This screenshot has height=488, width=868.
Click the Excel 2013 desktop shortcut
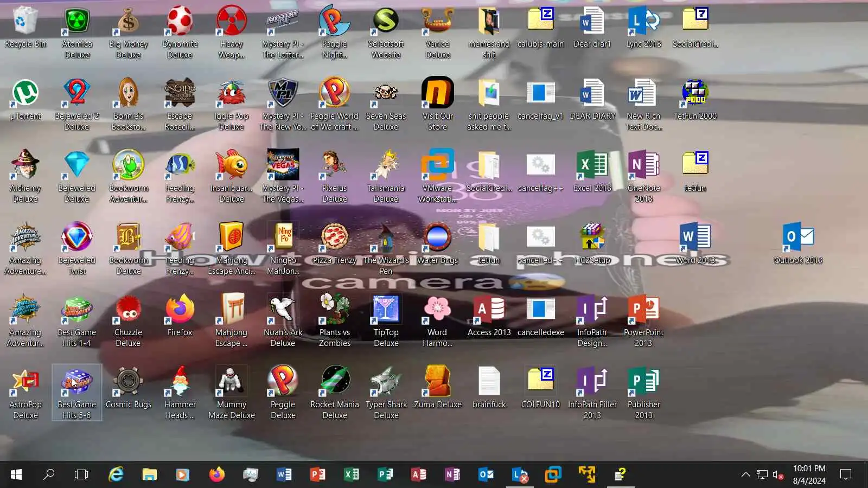pyautogui.click(x=592, y=171)
